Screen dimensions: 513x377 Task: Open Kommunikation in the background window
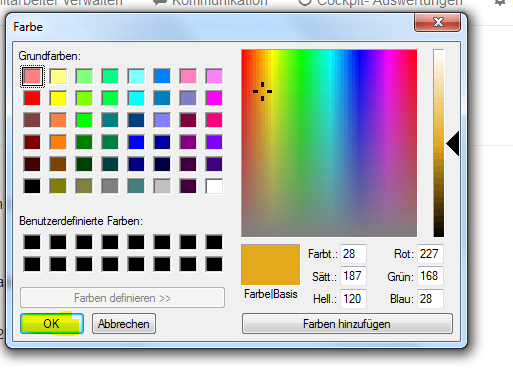pos(211,3)
